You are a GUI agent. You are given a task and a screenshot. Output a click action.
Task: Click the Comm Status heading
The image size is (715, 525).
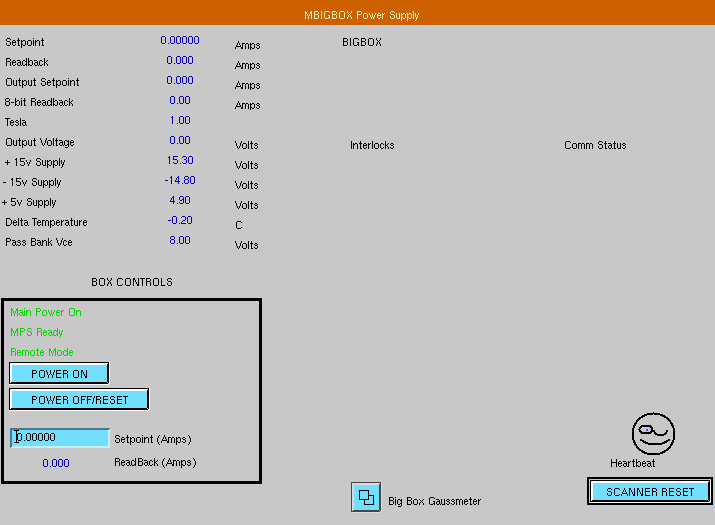595,146
